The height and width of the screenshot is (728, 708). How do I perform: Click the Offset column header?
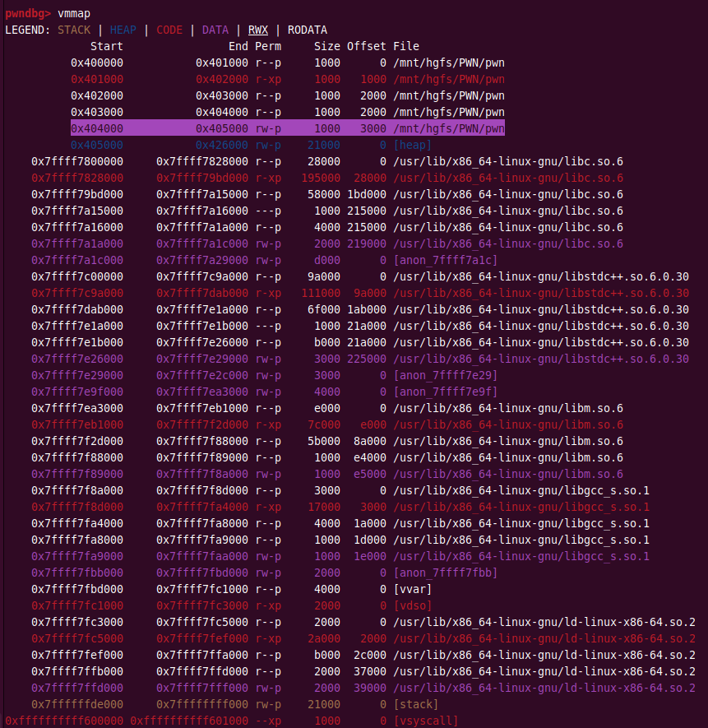(x=366, y=46)
